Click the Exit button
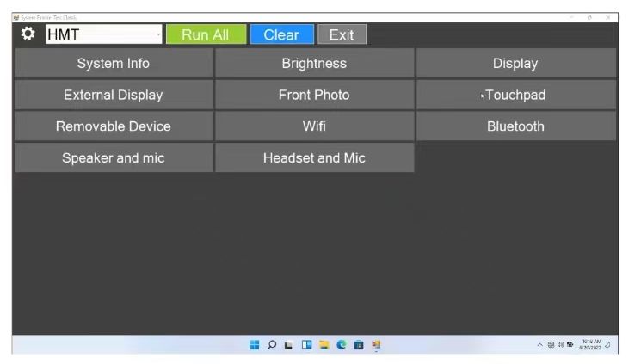The height and width of the screenshot is (364, 641). [342, 35]
